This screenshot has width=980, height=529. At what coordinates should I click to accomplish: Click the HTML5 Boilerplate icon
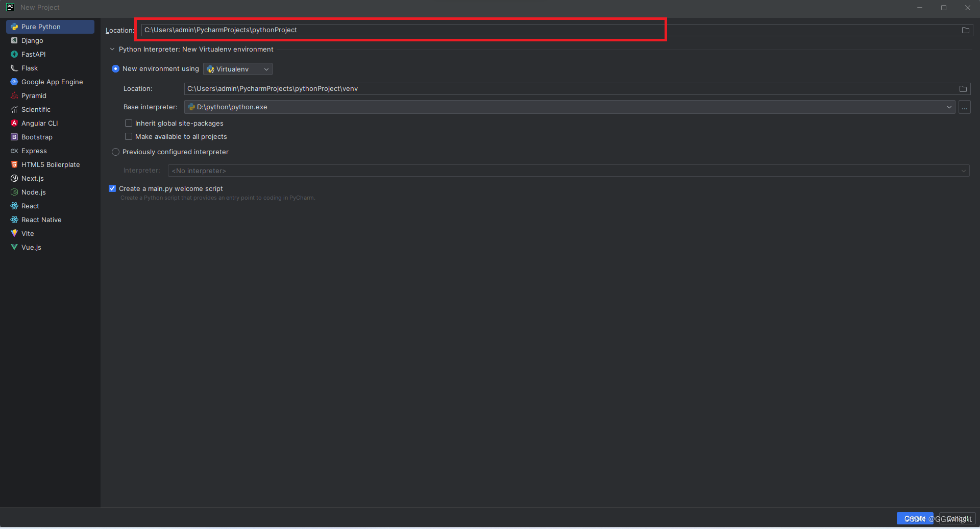[14, 165]
